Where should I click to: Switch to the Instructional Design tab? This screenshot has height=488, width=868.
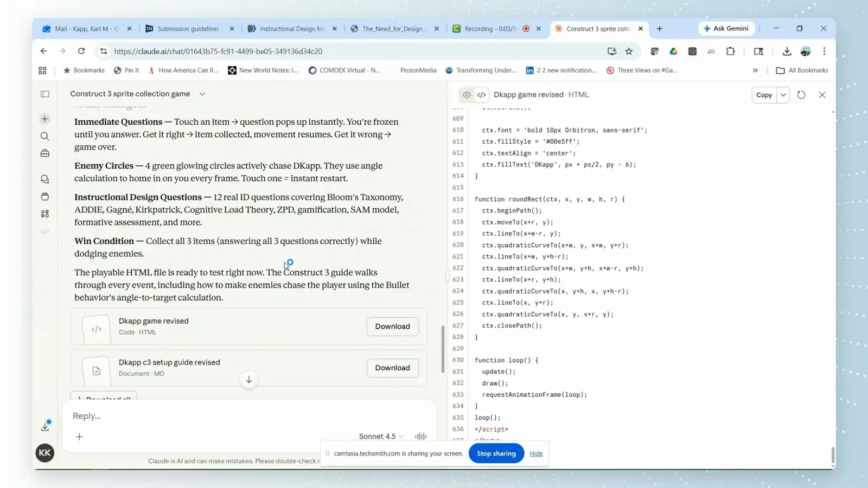[292, 29]
